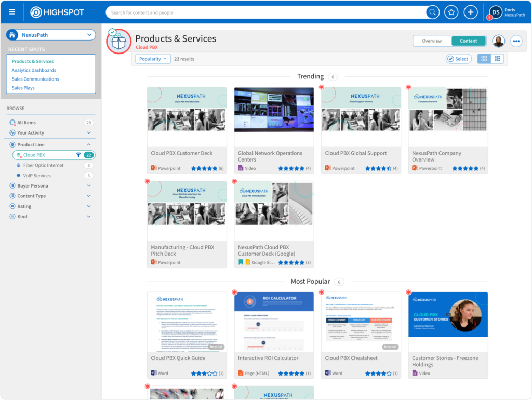Click bookmark icon on NexusPath Cloud PBX Google deck
This screenshot has height=400, width=532.
click(241, 262)
